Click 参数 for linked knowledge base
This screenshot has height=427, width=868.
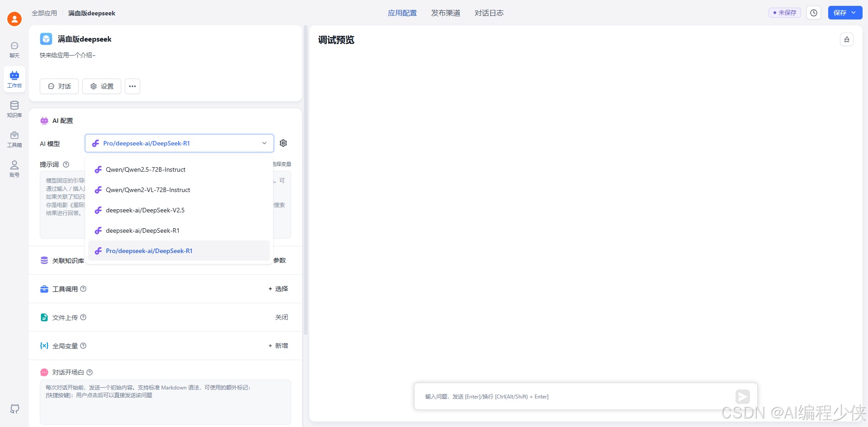[x=280, y=260]
